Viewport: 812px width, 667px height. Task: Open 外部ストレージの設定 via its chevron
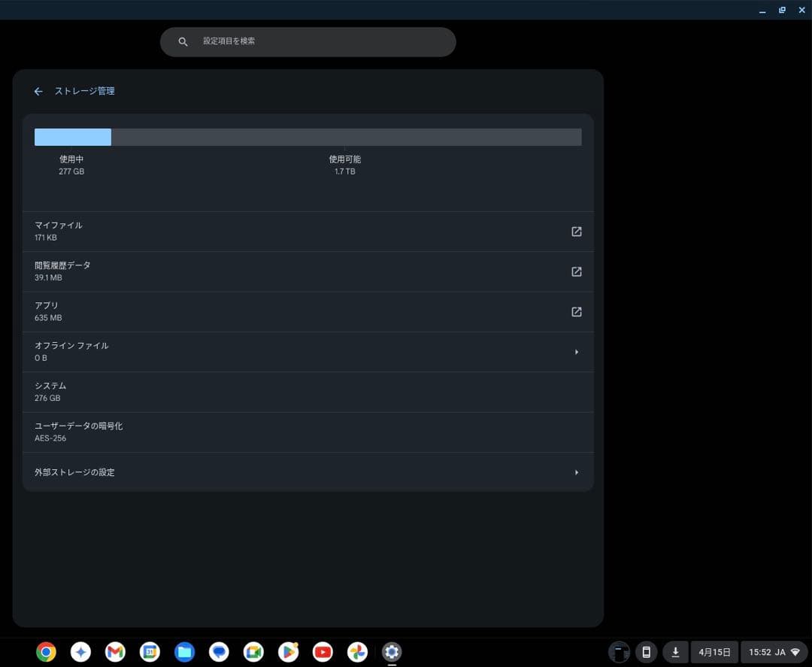point(577,472)
